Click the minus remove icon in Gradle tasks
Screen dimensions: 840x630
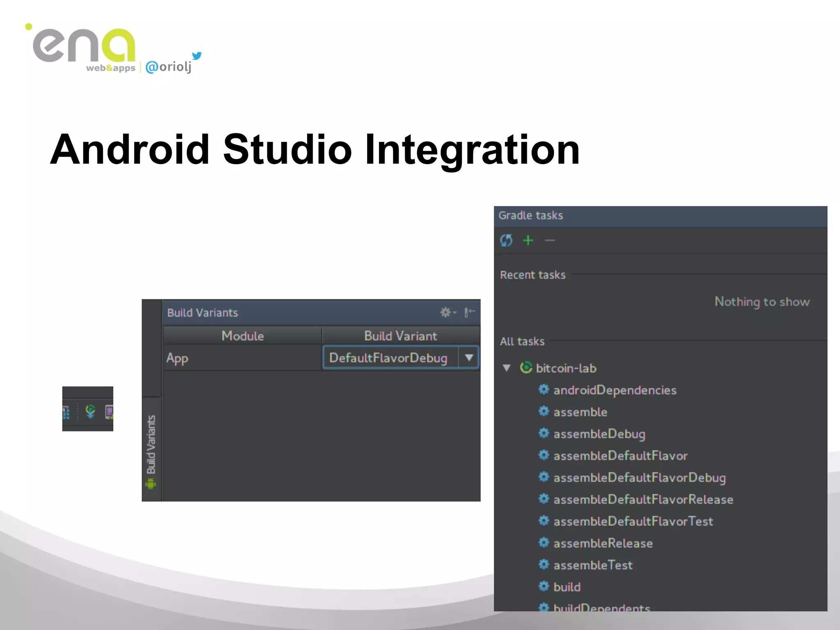[x=550, y=240]
